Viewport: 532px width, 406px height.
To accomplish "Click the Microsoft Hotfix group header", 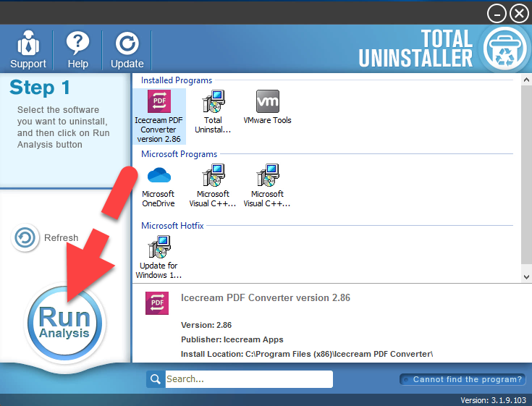I will click(x=172, y=226).
